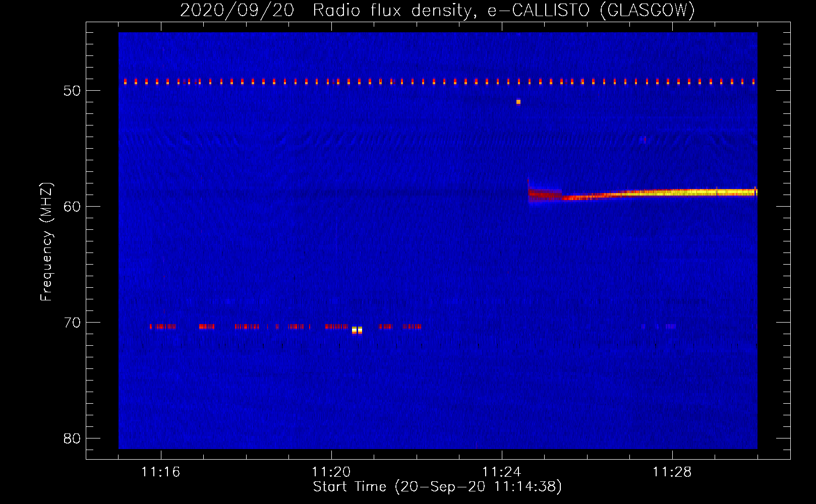Click the 70 frequency tick label
The height and width of the screenshot is (504, 816).
72,323
